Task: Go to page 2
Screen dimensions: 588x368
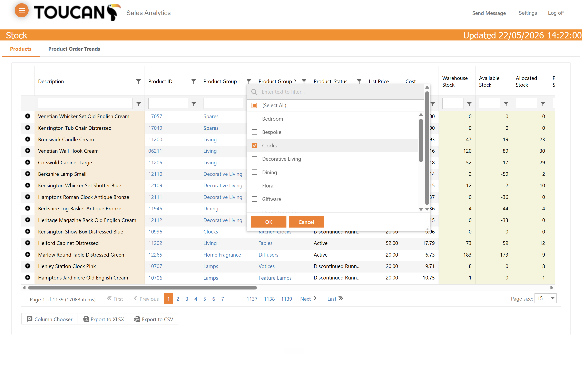Action: pyautogui.click(x=178, y=299)
